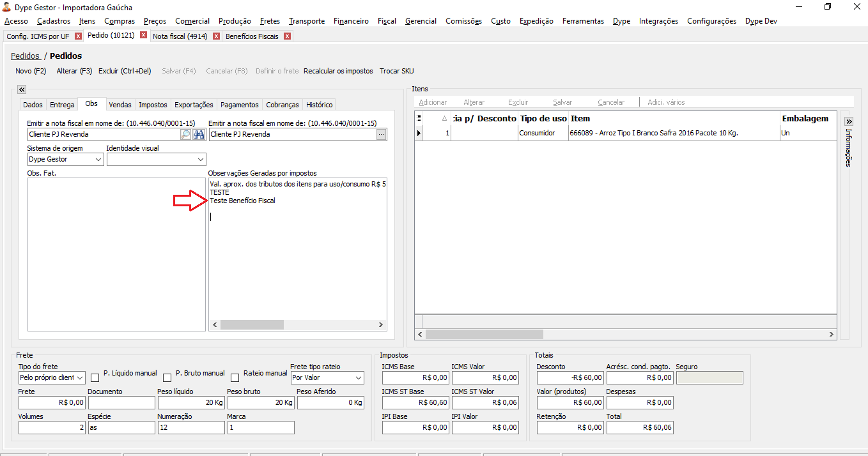Click the Numeração input field
This screenshot has width=868, height=456.
tap(191, 428)
